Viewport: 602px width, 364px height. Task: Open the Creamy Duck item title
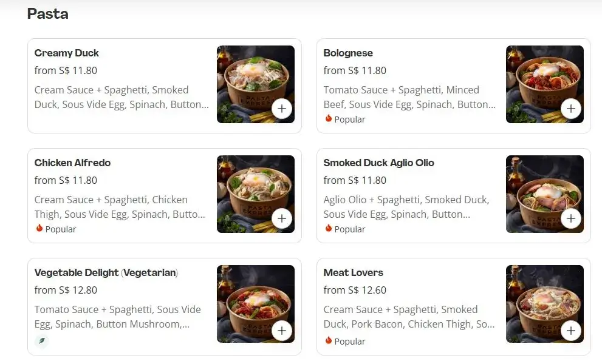(x=67, y=53)
